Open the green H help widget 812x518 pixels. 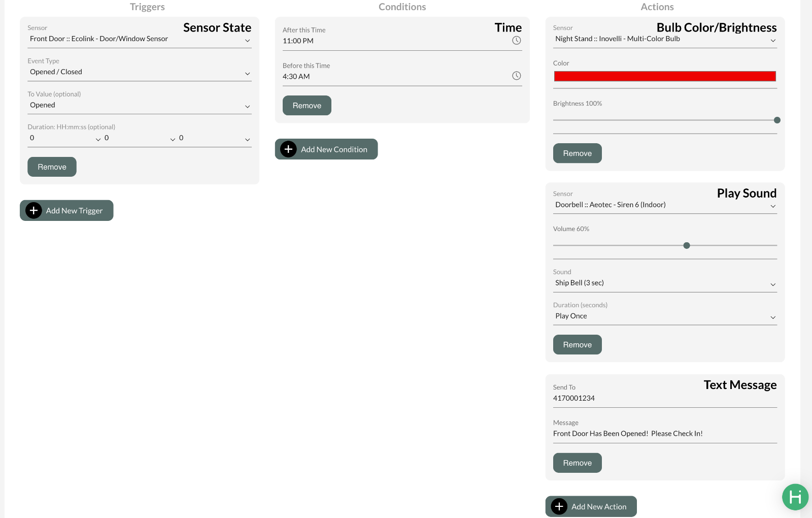[x=795, y=497]
